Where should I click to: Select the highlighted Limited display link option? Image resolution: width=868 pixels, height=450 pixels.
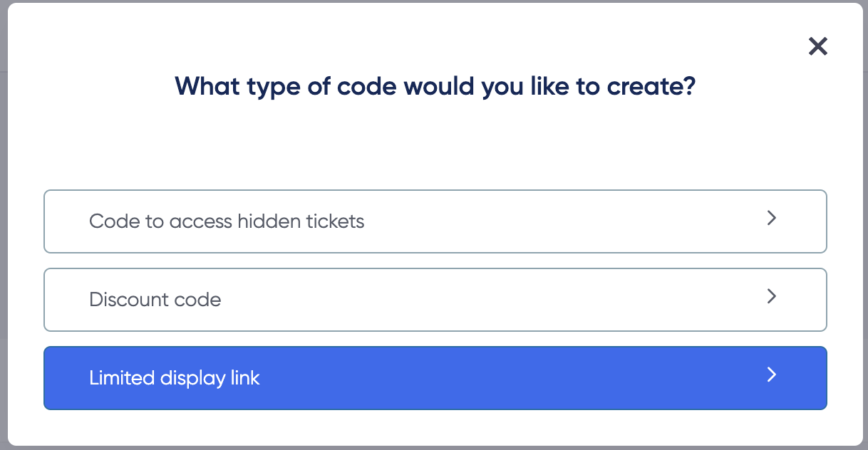click(435, 378)
